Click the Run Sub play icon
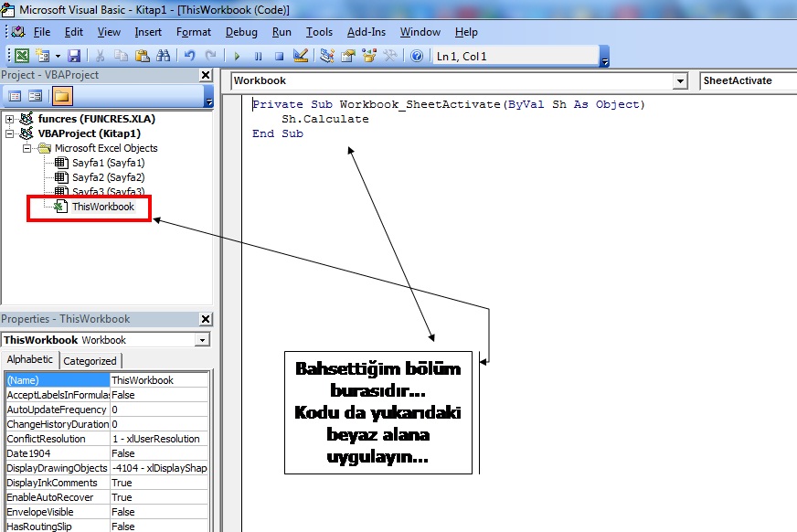This screenshot has height=532, width=797. [237, 56]
